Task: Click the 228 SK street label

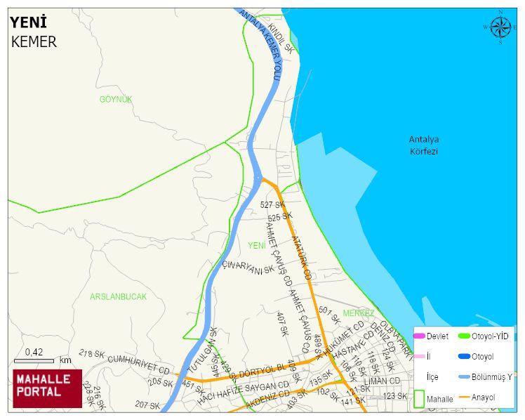Action: (88, 393)
